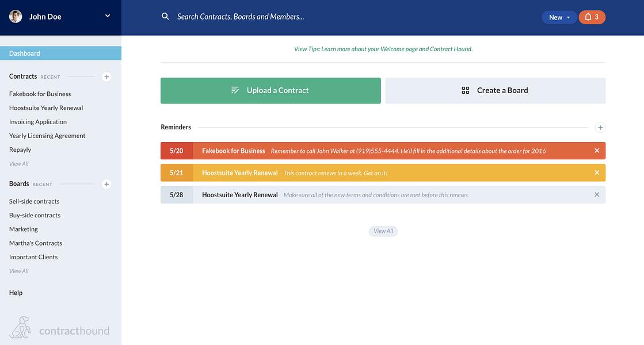This screenshot has width=644, height=345.
Task: Expand the John Doe account chevron
Action: (108, 16)
